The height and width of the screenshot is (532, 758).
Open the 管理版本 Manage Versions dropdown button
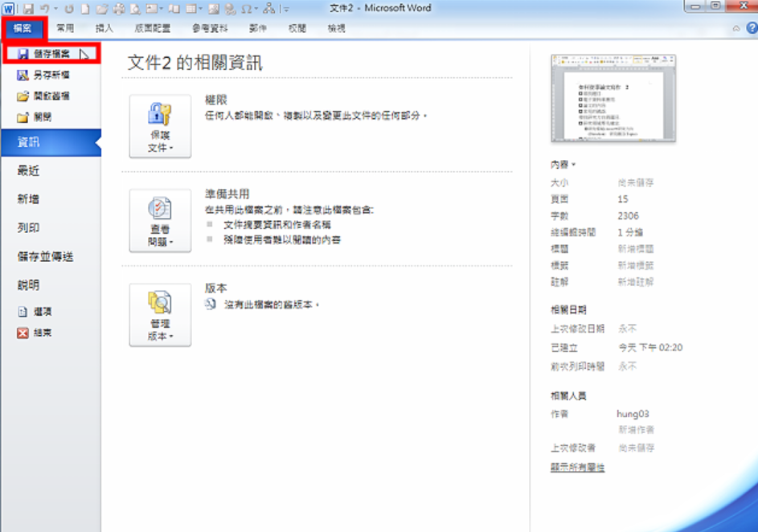[x=160, y=314]
